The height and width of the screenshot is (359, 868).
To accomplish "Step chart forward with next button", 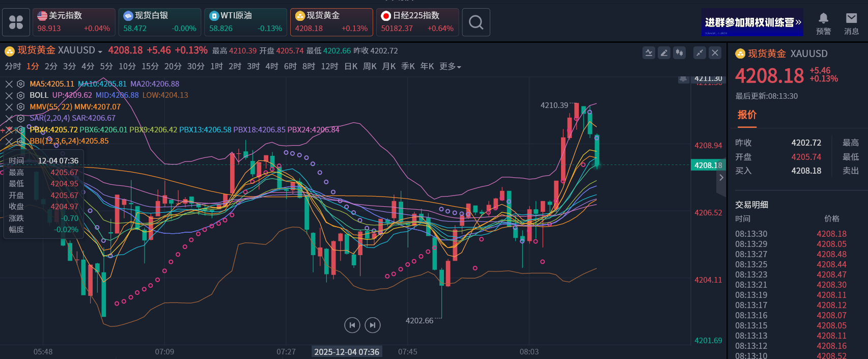I will [373, 325].
